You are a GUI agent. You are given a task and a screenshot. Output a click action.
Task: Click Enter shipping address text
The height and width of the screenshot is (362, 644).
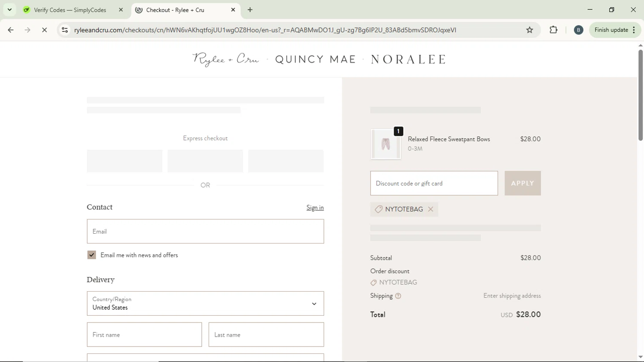[512, 296]
